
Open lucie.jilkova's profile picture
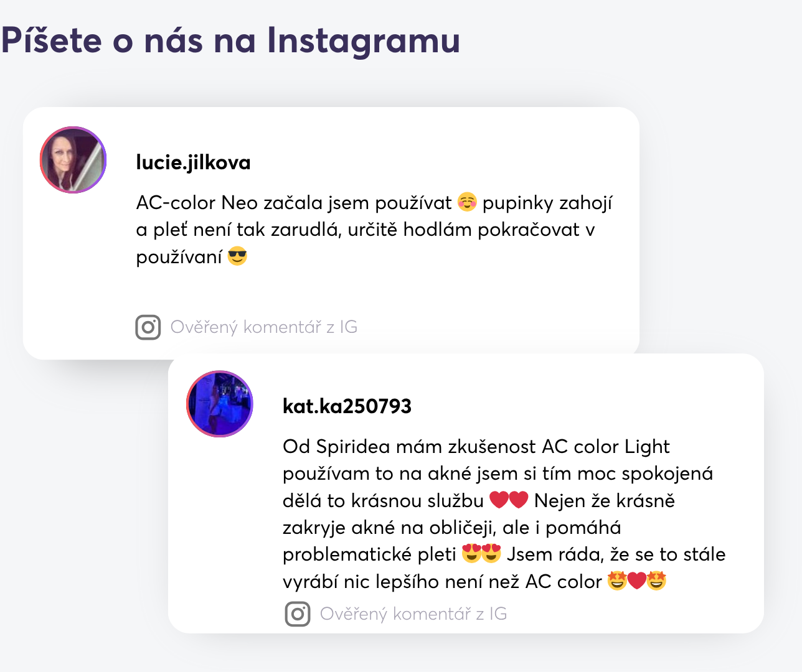[73, 160]
